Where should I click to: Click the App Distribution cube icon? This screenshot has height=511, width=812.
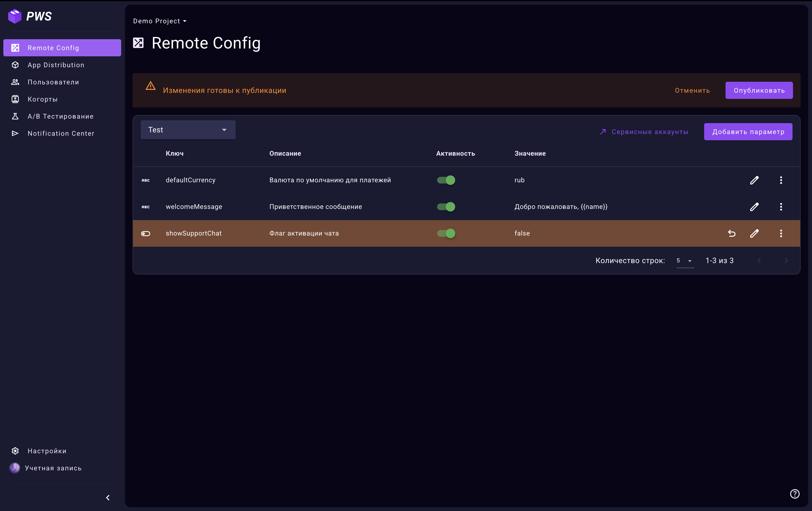(15, 65)
